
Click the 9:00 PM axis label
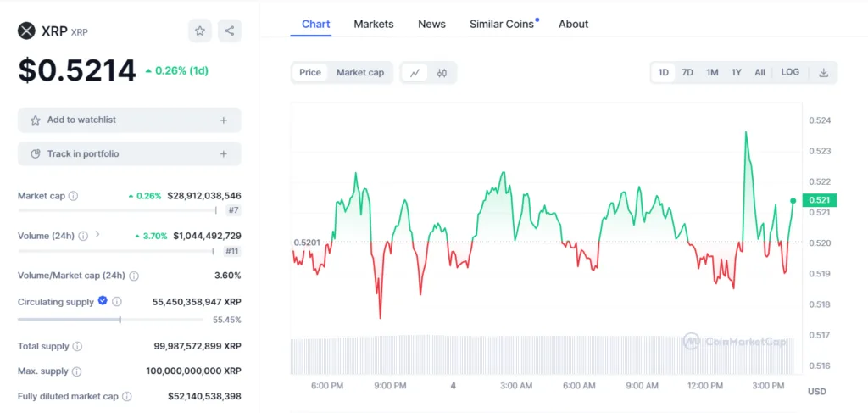point(391,386)
